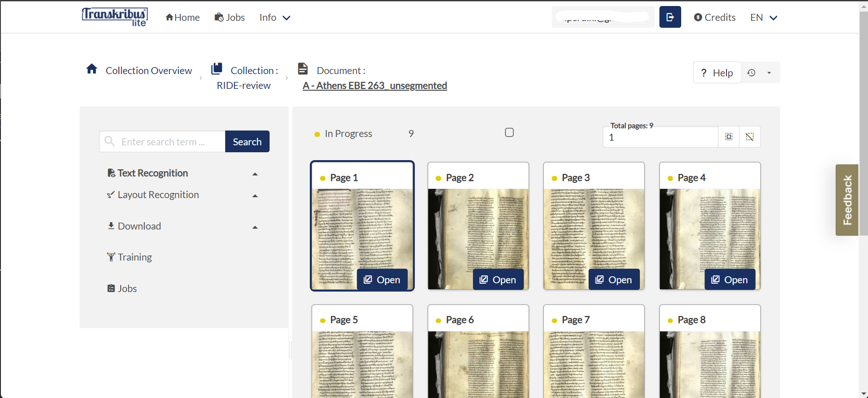Click the Total pages: 9 label
Viewport: 868px width, 398px height.
[x=632, y=126]
